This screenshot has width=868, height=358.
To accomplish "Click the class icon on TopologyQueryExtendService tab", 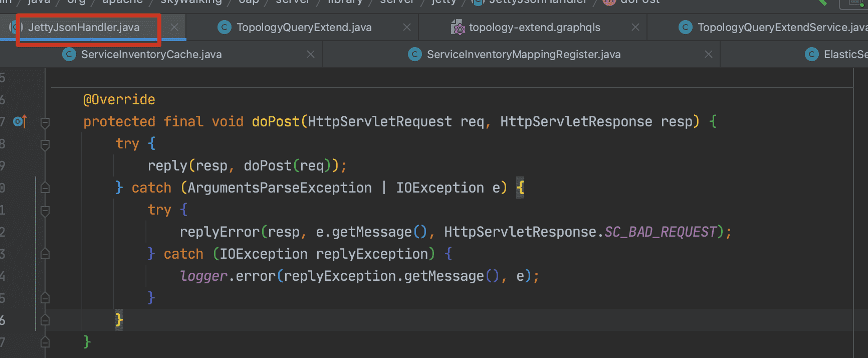I will (686, 28).
